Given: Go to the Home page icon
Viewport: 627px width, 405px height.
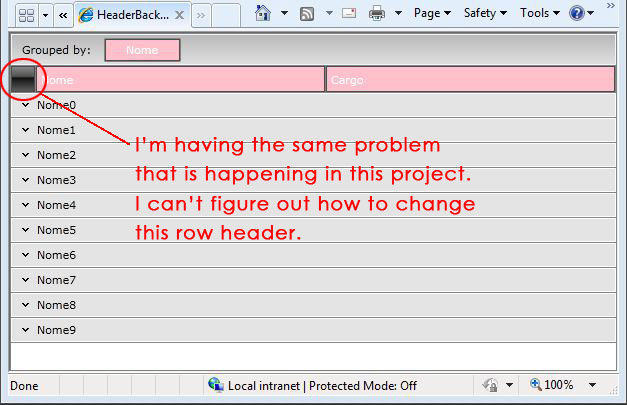Looking at the screenshot, I should [x=263, y=13].
